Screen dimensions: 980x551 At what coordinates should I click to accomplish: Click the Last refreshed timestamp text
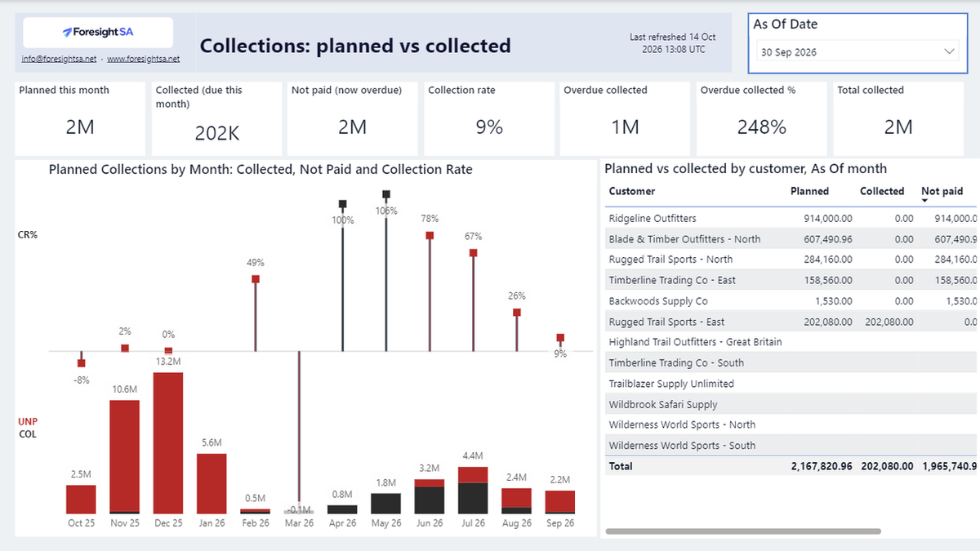[673, 43]
